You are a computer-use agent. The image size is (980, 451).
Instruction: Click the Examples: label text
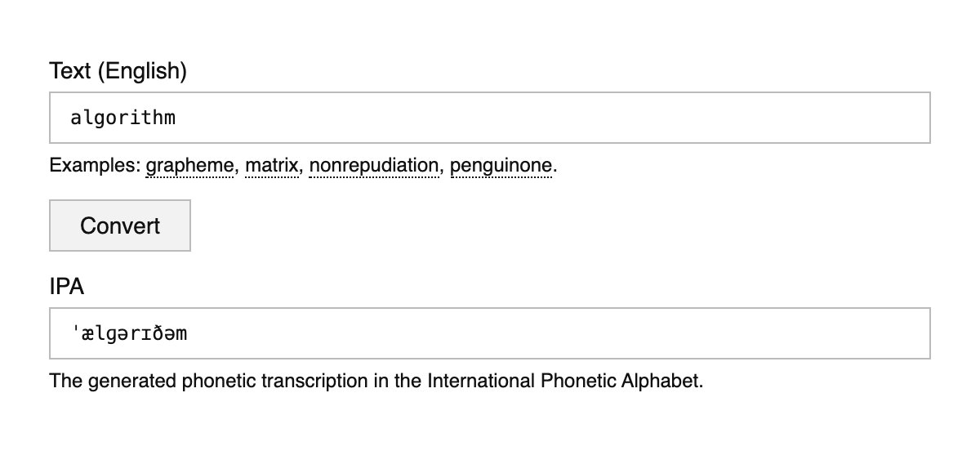(x=94, y=166)
